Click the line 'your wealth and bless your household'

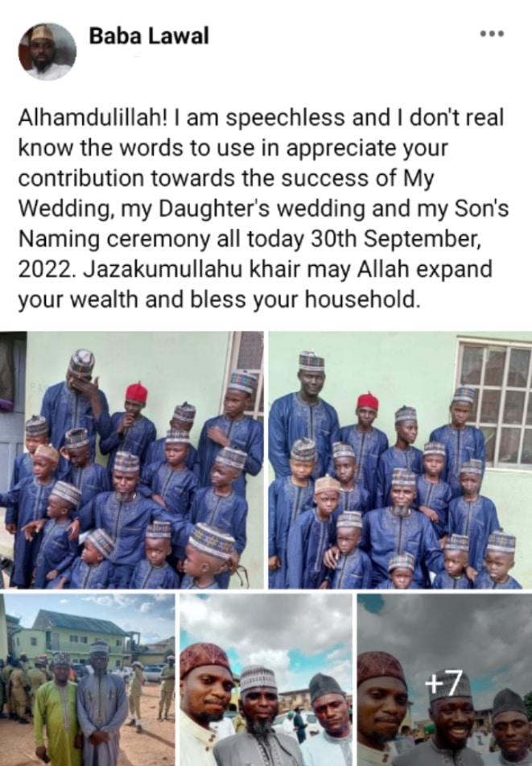pyautogui.click(x=219, y=300)
